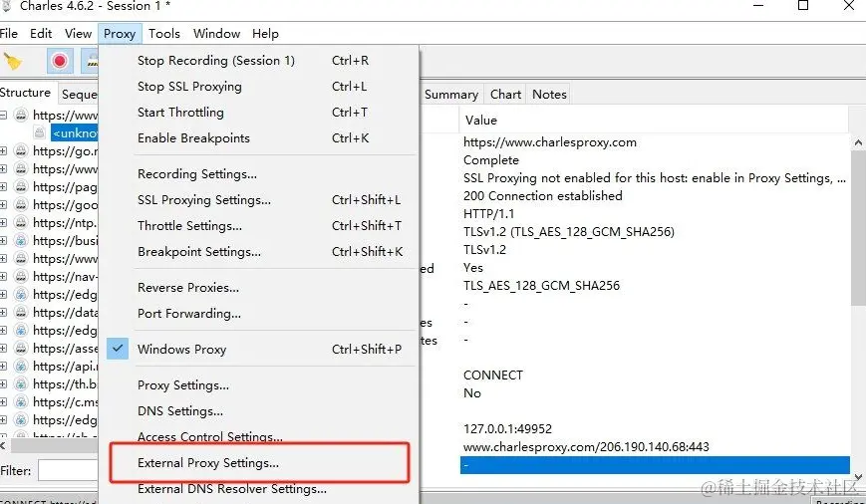Choose Stop SSL Proxying
The height and width of the screenshot is (504, 866).
(x=260, y=86)
